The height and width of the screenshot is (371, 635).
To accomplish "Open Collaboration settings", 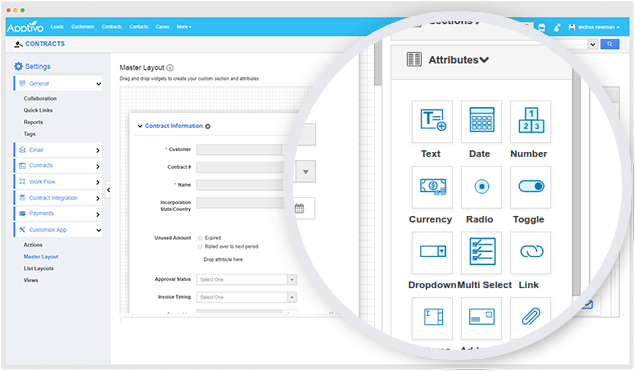I will 40,98.
